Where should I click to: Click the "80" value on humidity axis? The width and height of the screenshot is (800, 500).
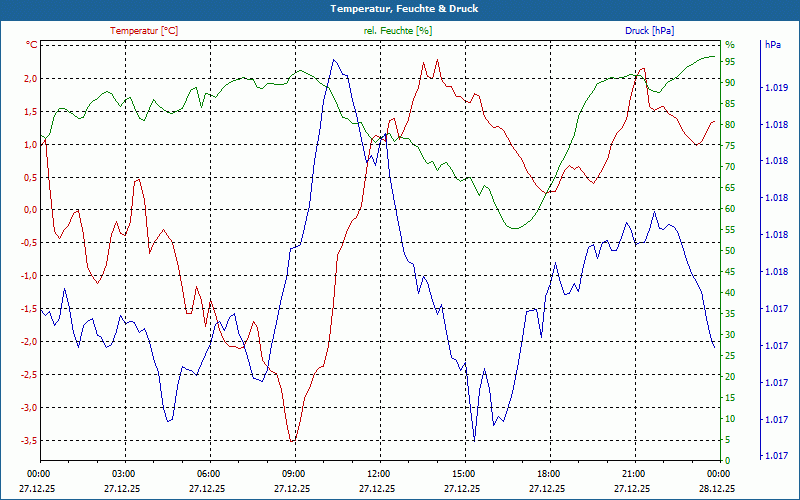coord(730,125)
